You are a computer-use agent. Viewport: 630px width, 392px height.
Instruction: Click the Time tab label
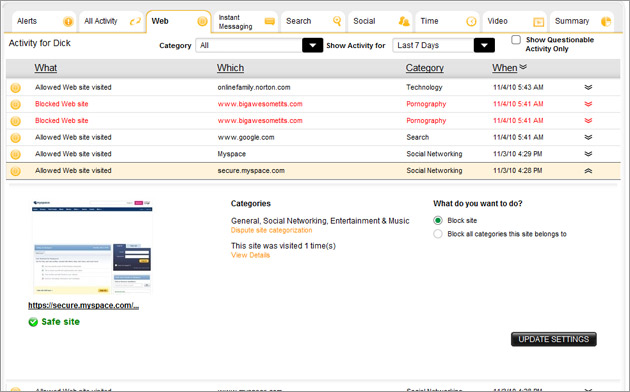point(429,21)
